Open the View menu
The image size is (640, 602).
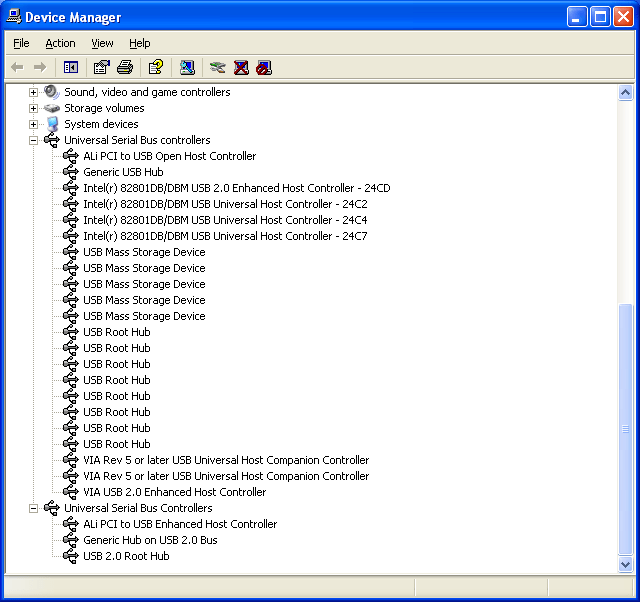tap(102, 43)
